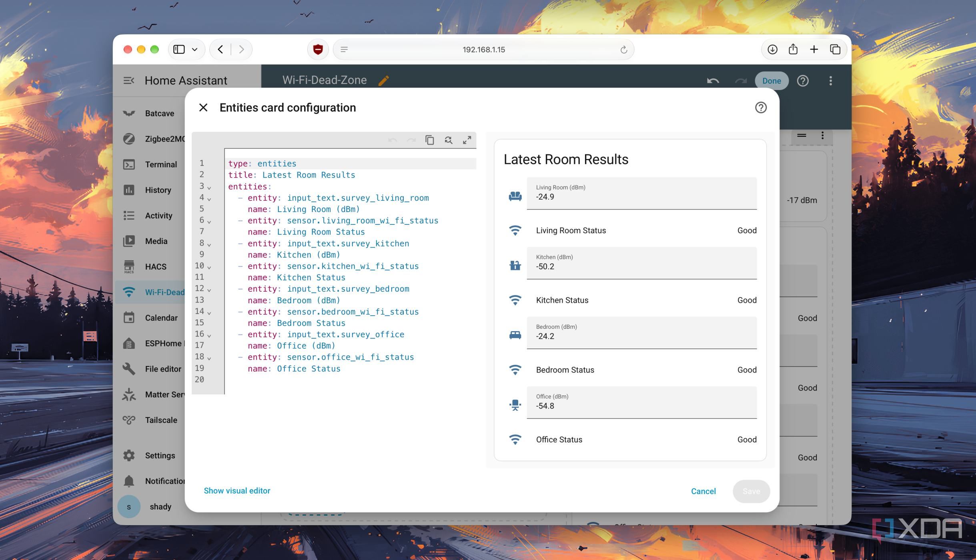976x560 pixels.
Task: Edit the Wi-Fi-Dead-Zone dashboard title pencil
Action: click(383, 80)
